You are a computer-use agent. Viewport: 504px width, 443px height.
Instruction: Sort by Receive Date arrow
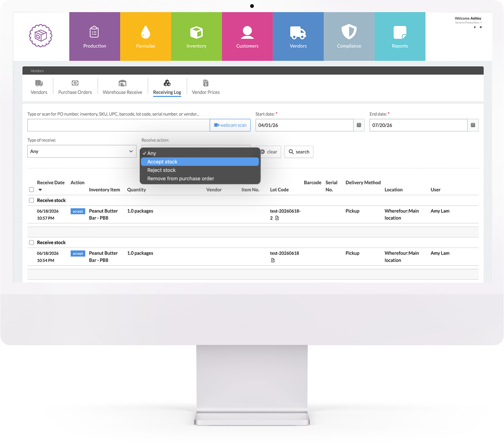click(40, 190)
